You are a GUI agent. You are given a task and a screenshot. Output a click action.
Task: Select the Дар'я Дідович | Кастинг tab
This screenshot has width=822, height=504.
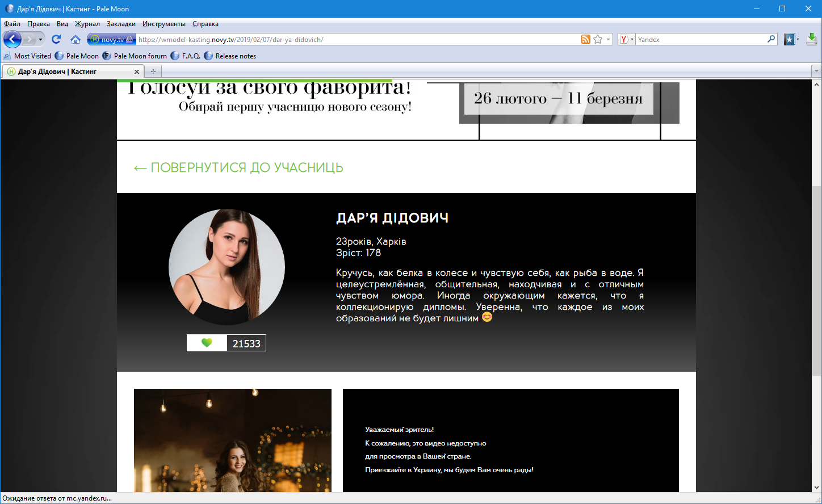(73, 72)
